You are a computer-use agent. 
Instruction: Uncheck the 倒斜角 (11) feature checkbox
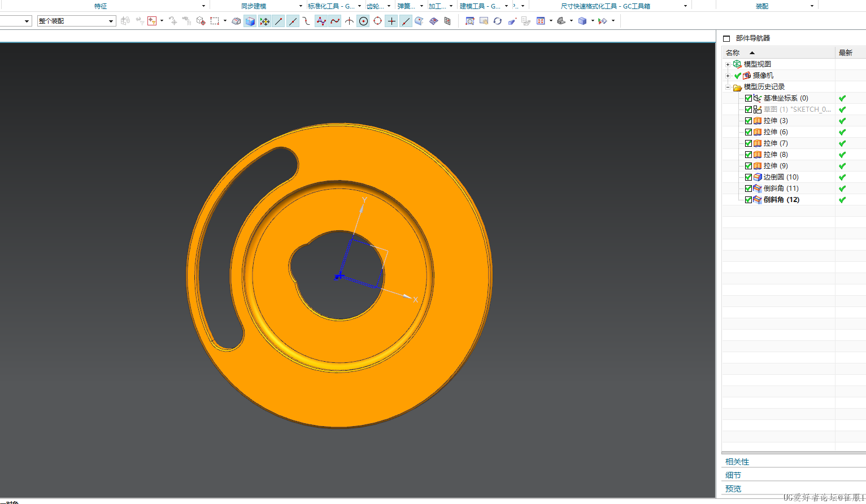(748, 189)
